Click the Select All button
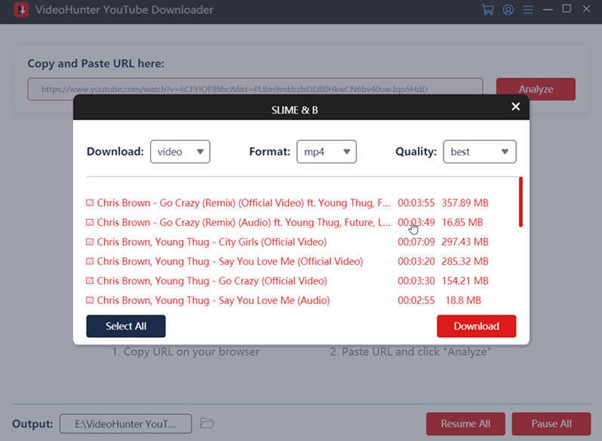602x441 pixels. pyautogui.click(x=125, y=326)
